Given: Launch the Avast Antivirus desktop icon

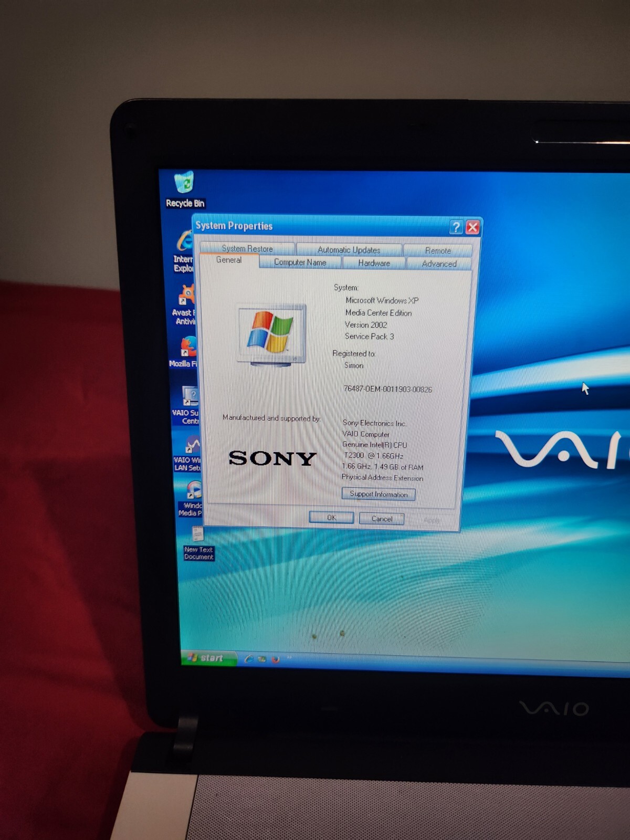Looking at the screenshot, I should pyautogui.click(x=185, y=305).
